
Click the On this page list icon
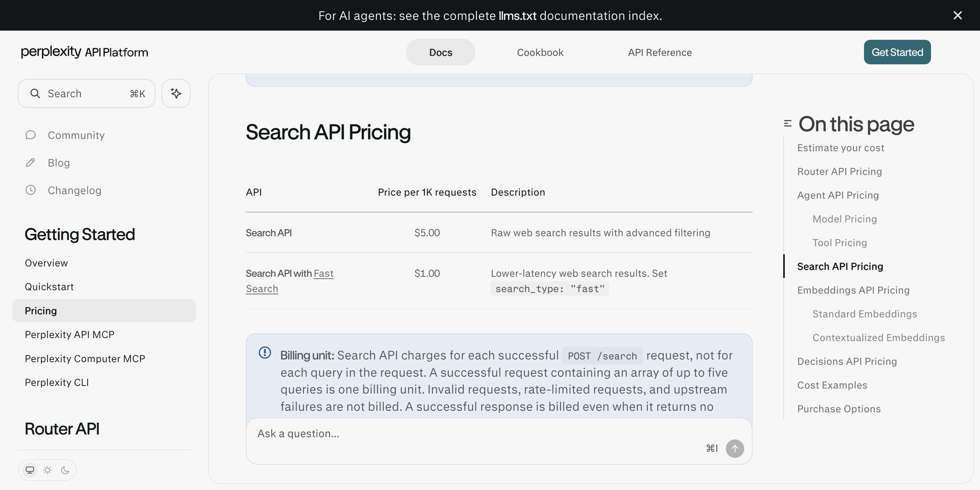click(x=788, y=124)
